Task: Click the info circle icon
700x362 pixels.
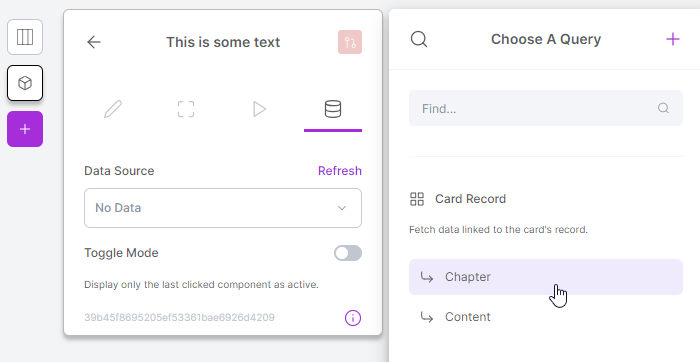Action: coord(353,318)
